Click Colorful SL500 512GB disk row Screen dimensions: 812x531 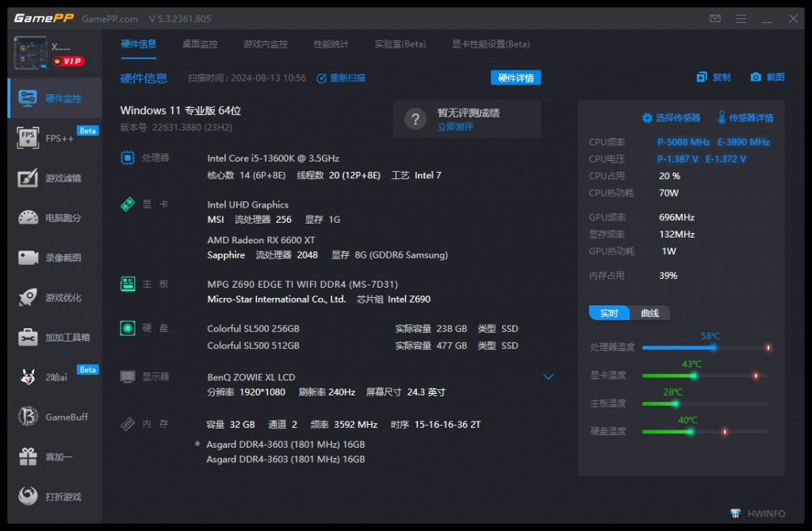point(362,346)
